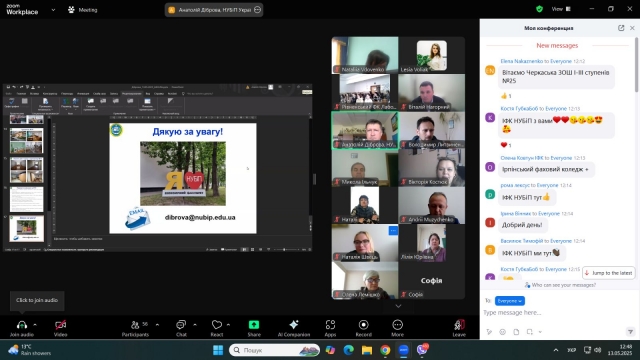Select Natalia Vdovenko's video tile
Viewport: 640px width, 360px height.
point(365,55)
